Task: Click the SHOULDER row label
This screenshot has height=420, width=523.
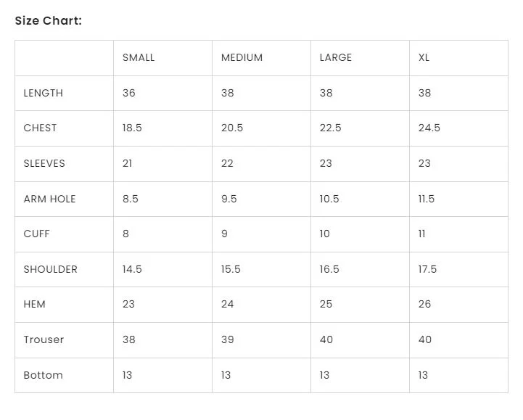Action: 51,269
